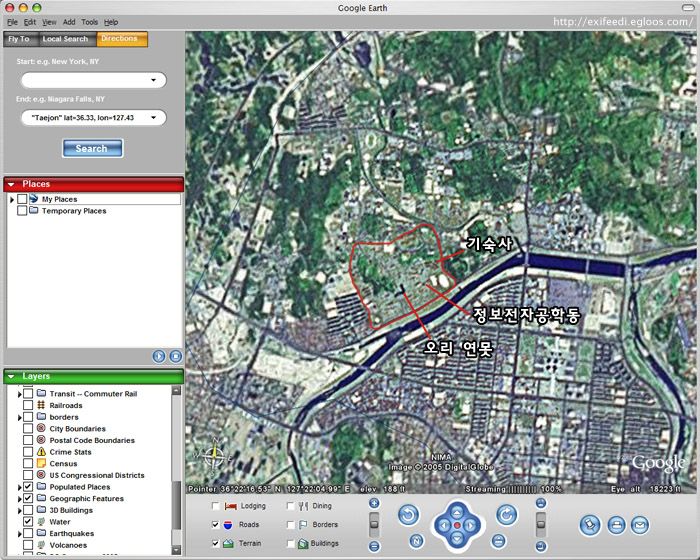Enable the Buildings checkbox

290,543
